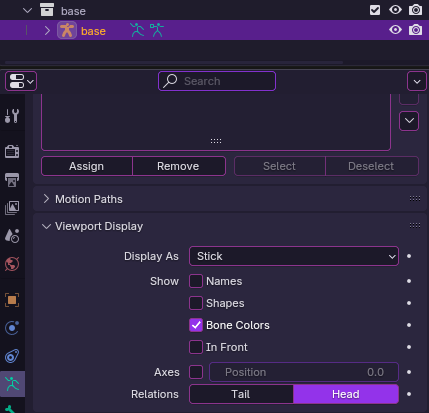Click the Select button
This screenshot has width=429, height=413.
coord(280,166)
